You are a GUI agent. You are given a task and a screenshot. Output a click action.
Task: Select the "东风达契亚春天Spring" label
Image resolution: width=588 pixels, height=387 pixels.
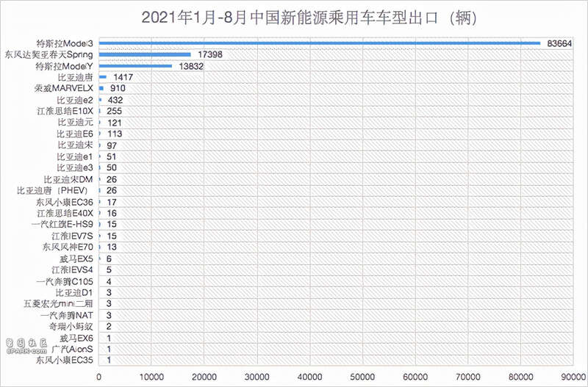[x=49, y=54]
